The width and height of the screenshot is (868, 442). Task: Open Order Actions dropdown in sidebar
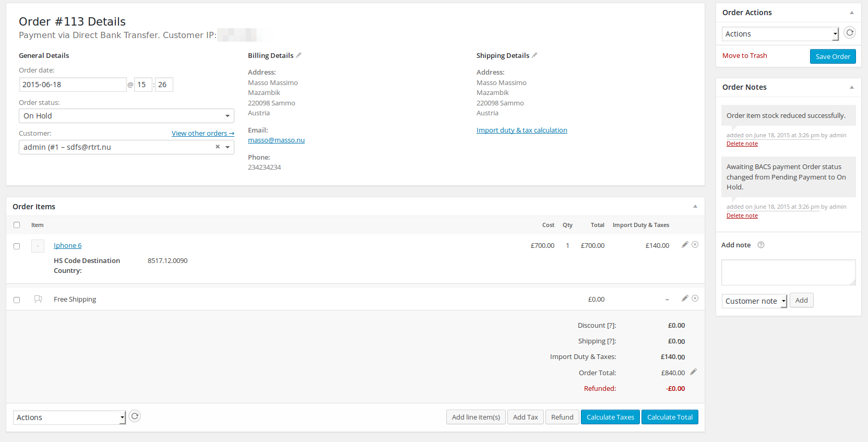(780, 34)
